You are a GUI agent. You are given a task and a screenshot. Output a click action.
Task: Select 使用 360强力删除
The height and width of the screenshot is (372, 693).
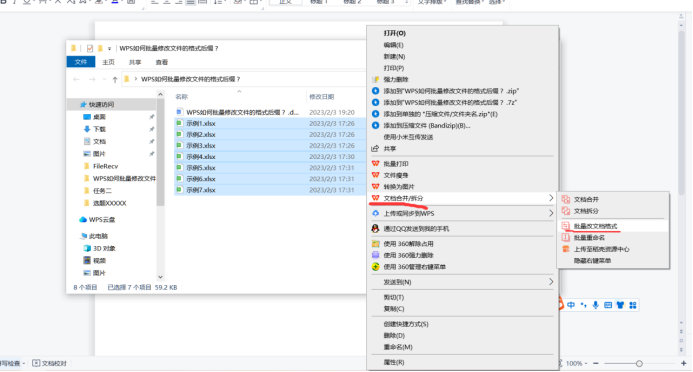click(408, 255)
